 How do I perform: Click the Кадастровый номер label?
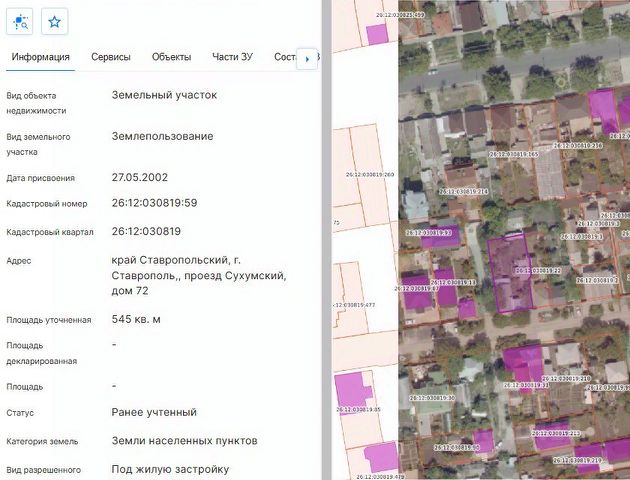point(47,204)
